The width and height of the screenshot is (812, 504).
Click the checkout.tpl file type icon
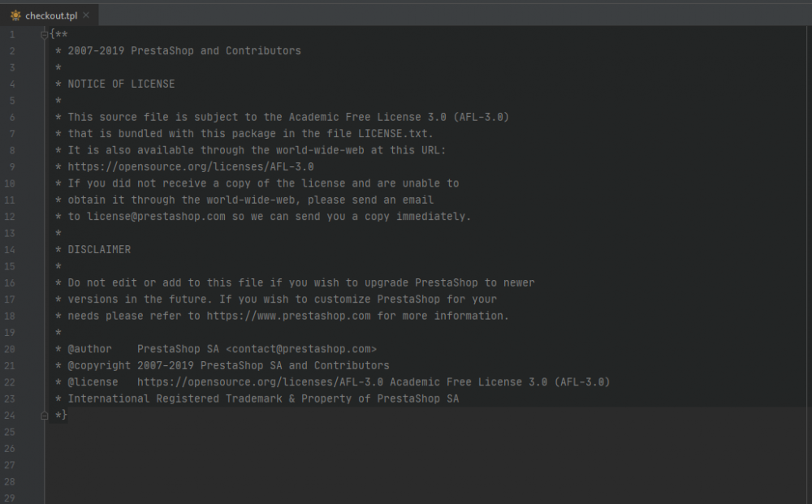15,15
